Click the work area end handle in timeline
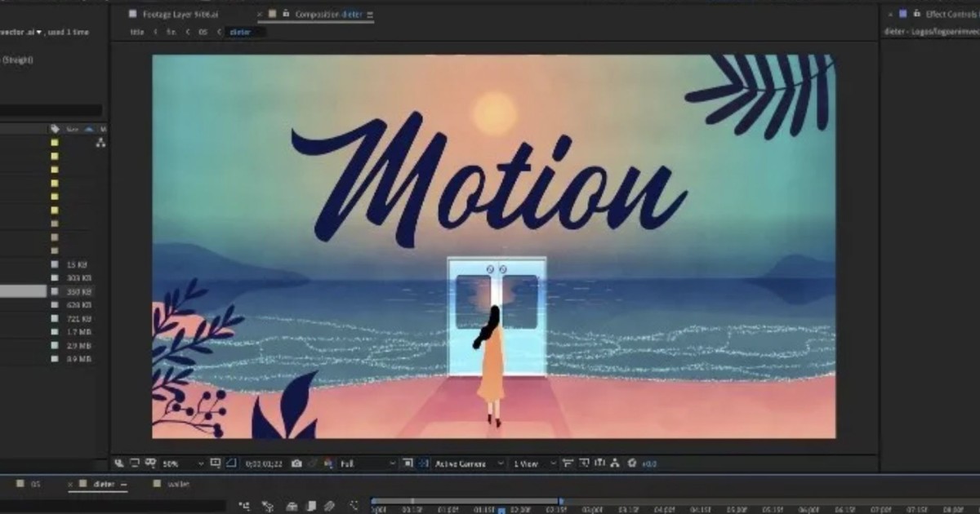980x514 pixels. tap(561, 501)
